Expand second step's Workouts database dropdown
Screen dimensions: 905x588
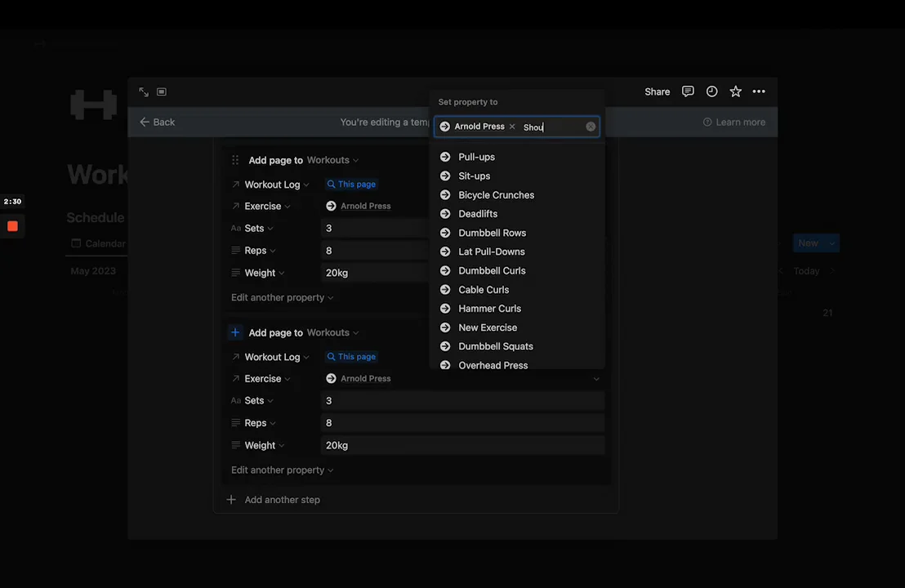click(332, 332)
